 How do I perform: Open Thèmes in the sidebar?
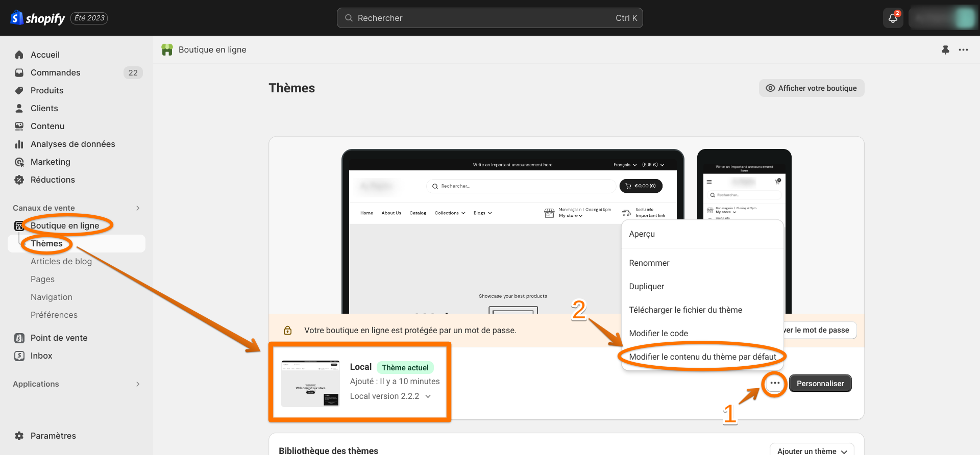pos(77,243)
